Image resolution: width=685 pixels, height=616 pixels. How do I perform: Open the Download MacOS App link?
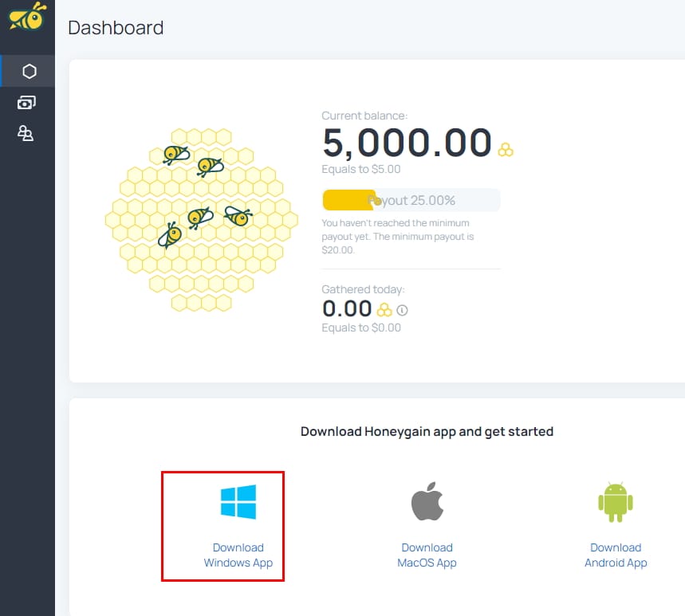(x=427, y=555)
